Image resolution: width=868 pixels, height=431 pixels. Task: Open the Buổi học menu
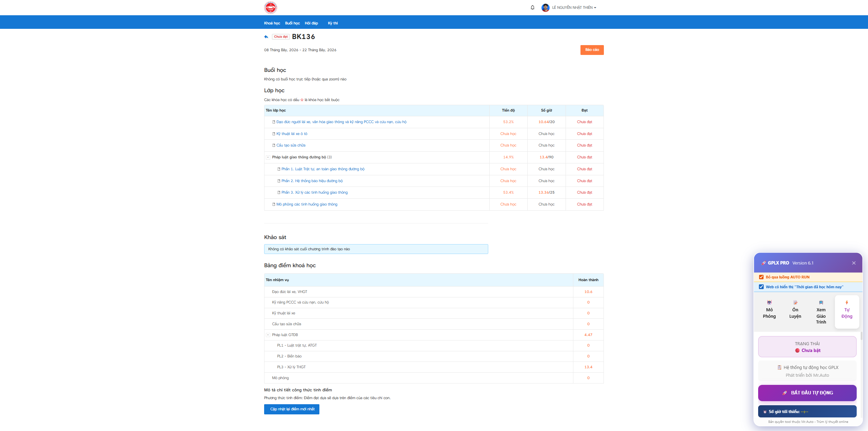point(292,23)
